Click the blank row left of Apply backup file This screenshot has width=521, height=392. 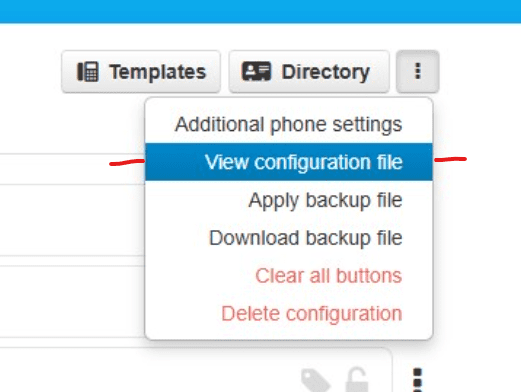[x=72, y=220]
